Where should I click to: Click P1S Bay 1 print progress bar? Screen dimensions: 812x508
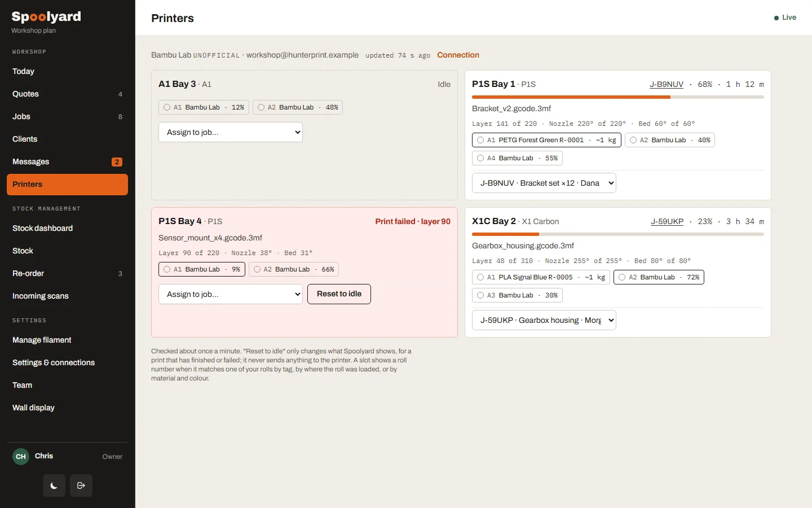(618, 97)
